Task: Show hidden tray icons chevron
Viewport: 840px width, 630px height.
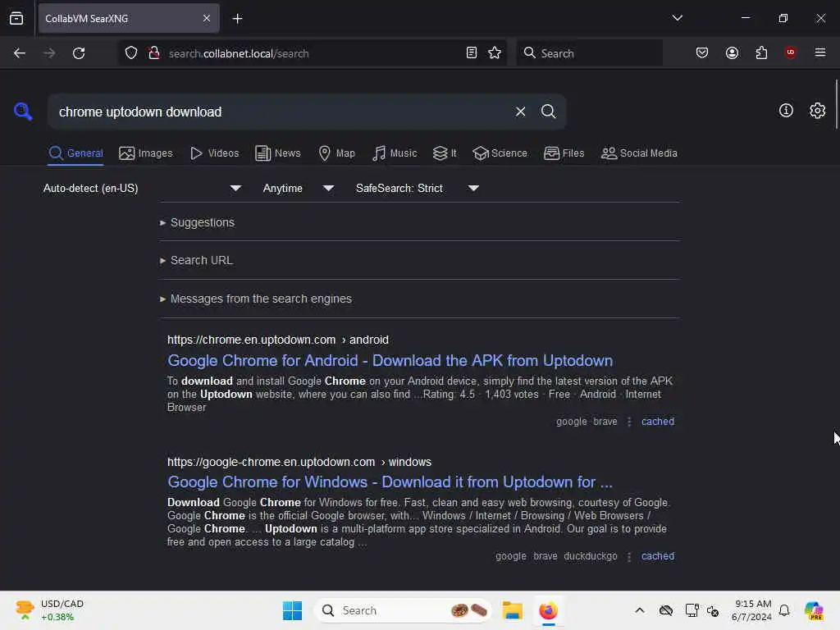Action: pos(640,610)
